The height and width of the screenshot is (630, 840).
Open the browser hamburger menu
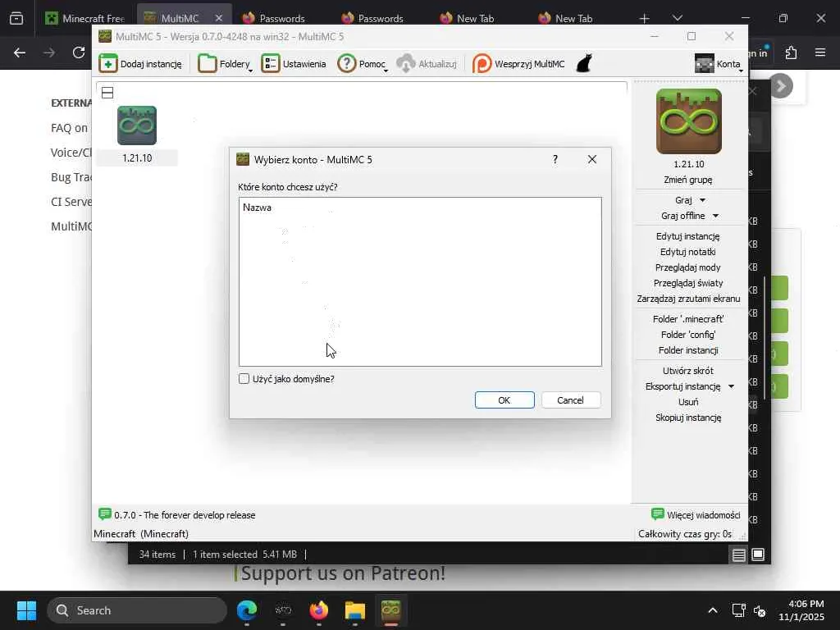pos(820,52)
